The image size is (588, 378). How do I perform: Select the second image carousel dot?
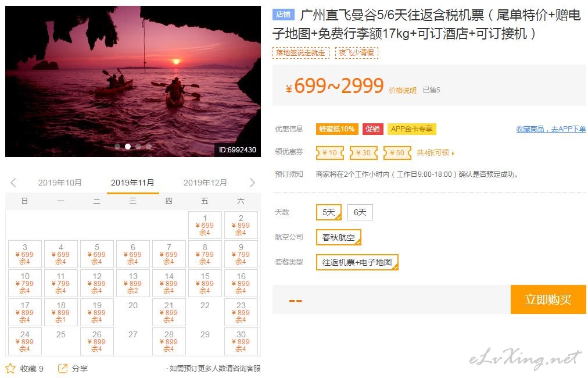click(x=128, y=147)
